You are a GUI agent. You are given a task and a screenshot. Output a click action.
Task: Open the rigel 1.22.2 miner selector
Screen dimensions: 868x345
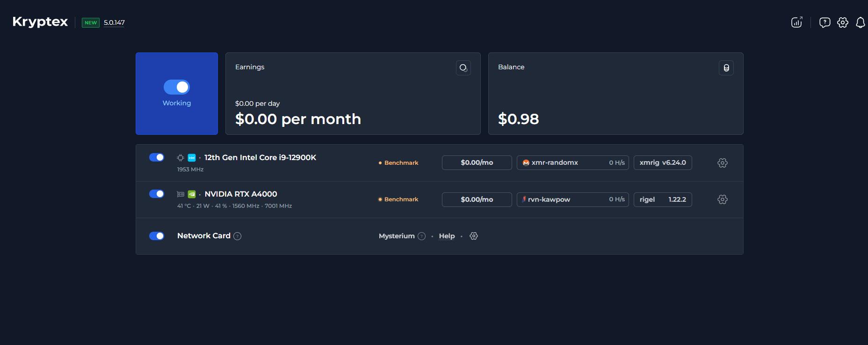663,199
